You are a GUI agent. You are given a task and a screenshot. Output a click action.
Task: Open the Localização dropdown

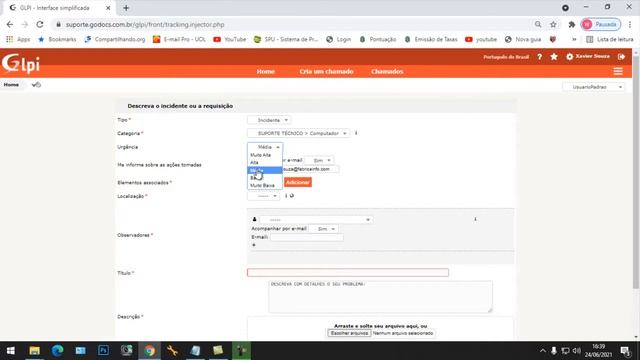coord(263,196)
